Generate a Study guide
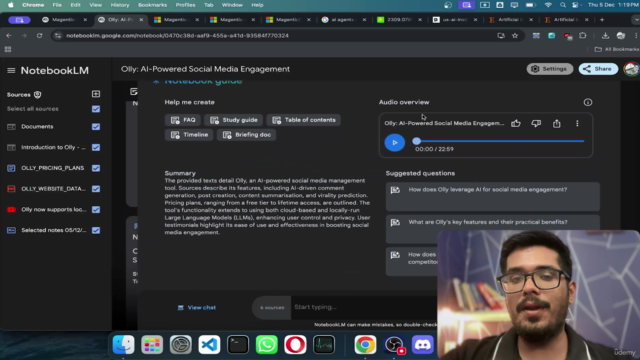The image size is (640, 360). coord(233,120)
